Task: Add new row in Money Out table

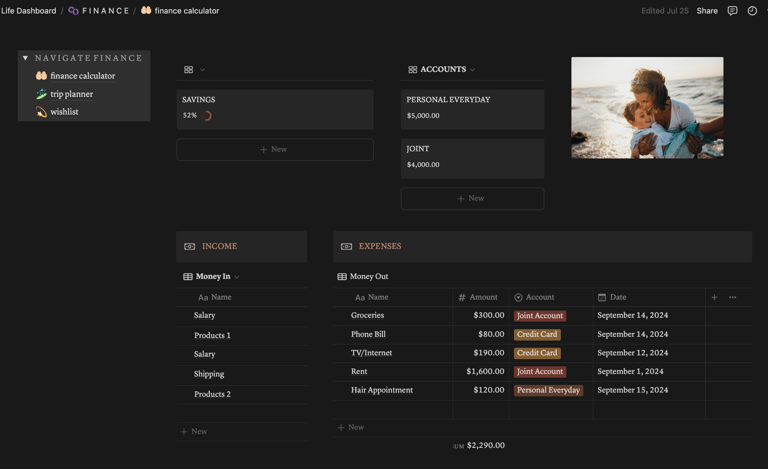Action: click(351, 427)
